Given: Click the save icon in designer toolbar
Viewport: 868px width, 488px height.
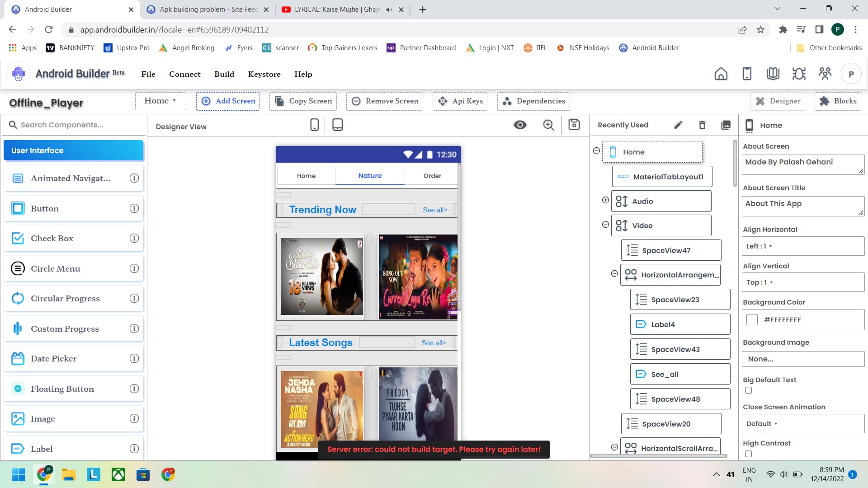Looking at the screenshot, I should (574, 125).
